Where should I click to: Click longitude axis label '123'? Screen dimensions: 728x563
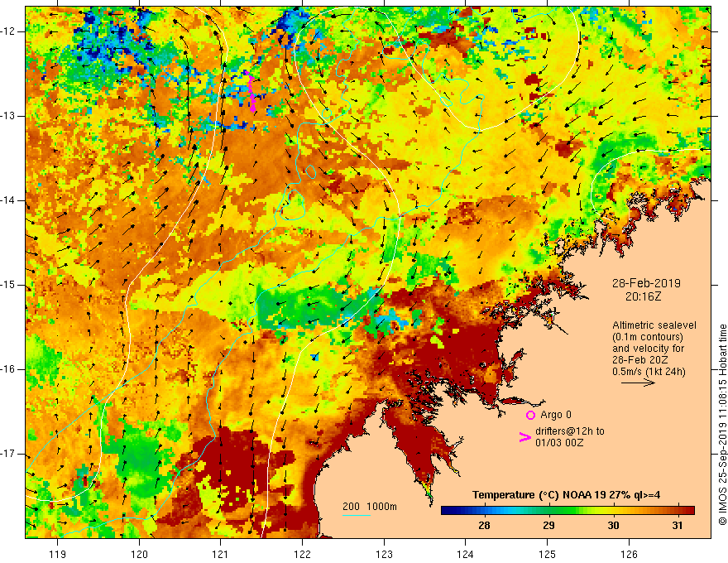[384, 554]
